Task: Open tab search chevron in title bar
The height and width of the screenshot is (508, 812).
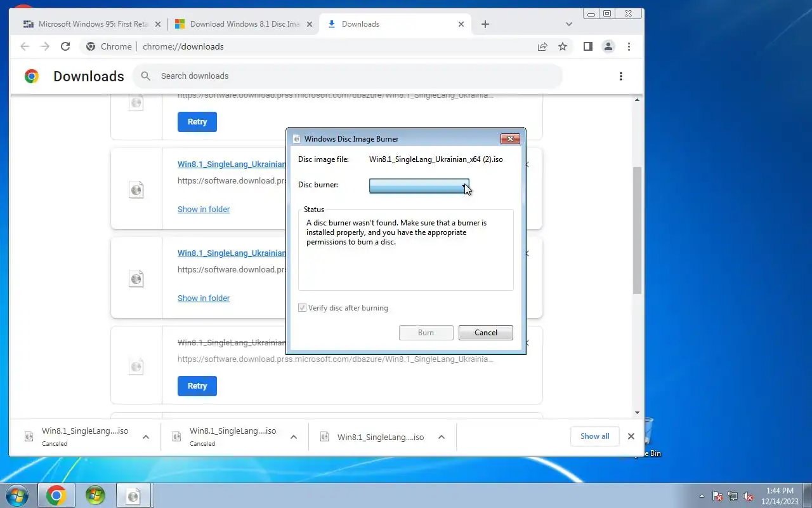Action: (569, 24)
